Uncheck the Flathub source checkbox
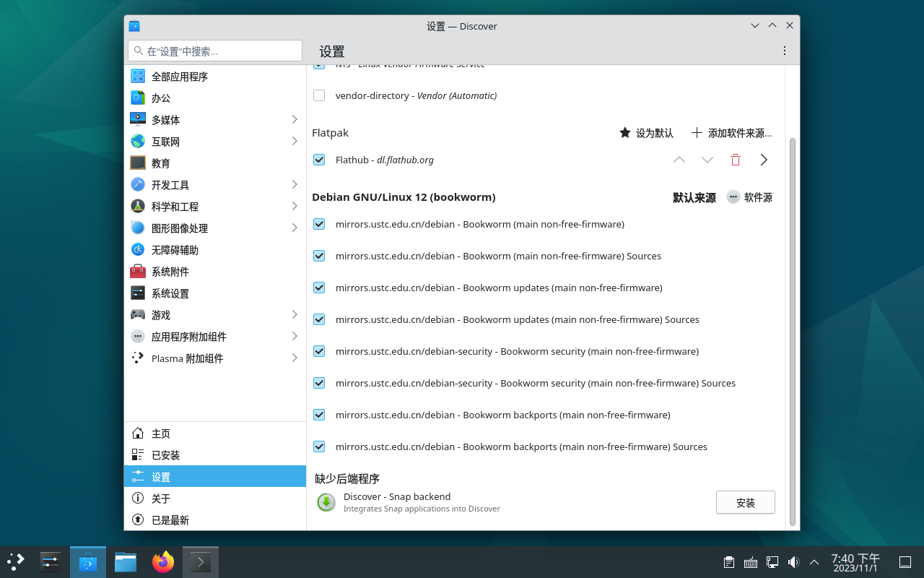This screenshot has height=578, width=924. coord(319,160)
